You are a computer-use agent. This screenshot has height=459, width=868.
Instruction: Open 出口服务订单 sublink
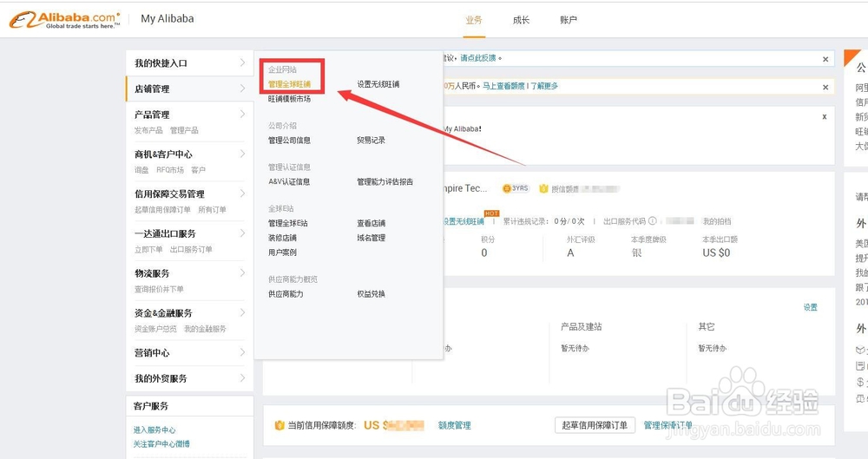click(x=191, y=250)
